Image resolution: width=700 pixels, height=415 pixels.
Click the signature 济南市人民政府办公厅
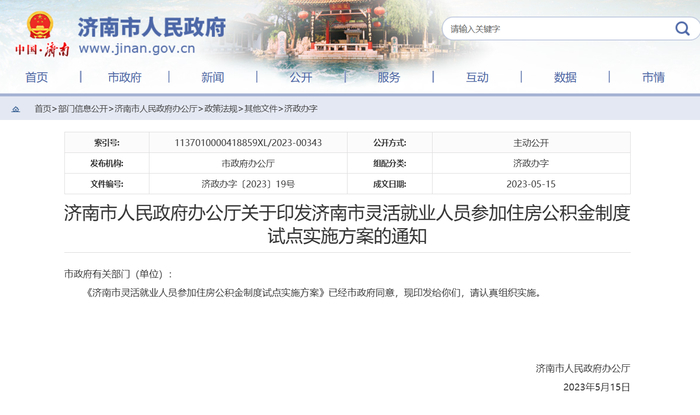583,368
